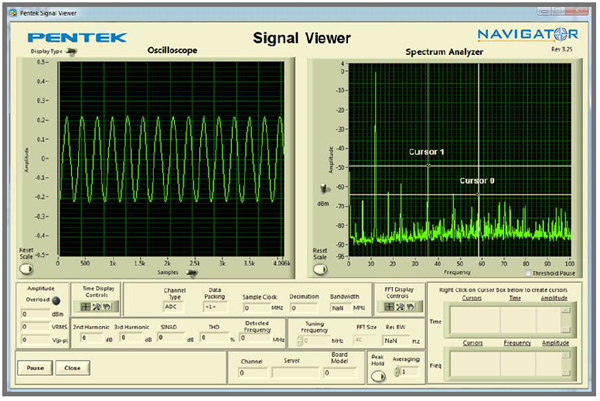Click the Freq cursor list scroll up arrow
600x401 pixels.
click(x=566, y=355)
